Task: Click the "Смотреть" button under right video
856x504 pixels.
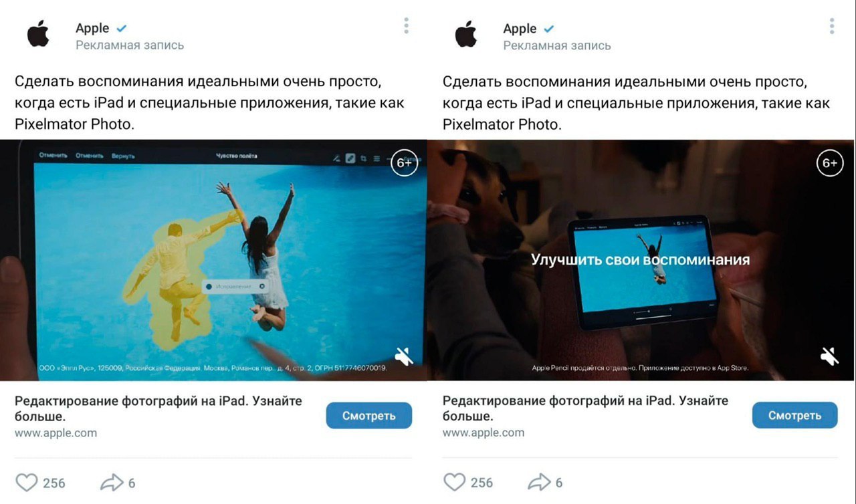Action: pos(794,415)
